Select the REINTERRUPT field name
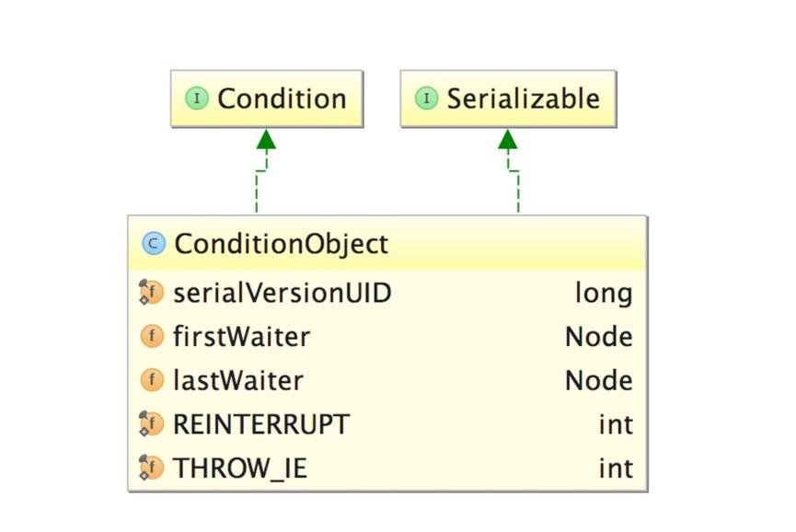Screen dimensions: 796x532 261,424
